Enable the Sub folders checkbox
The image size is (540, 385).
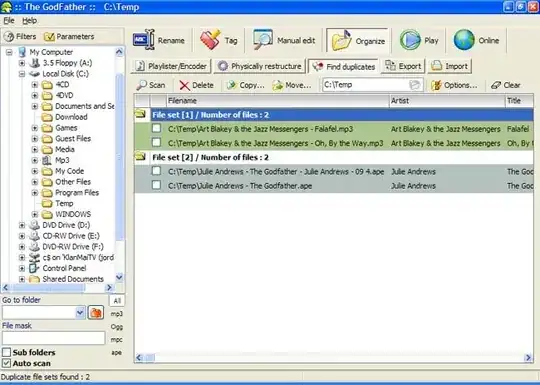(6, 352)
